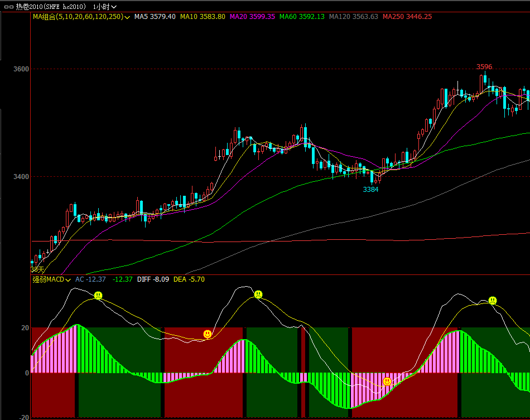Screen dimensions: 530x420
Task: Click the 3400 price axis label
Action: click(21, 177)
